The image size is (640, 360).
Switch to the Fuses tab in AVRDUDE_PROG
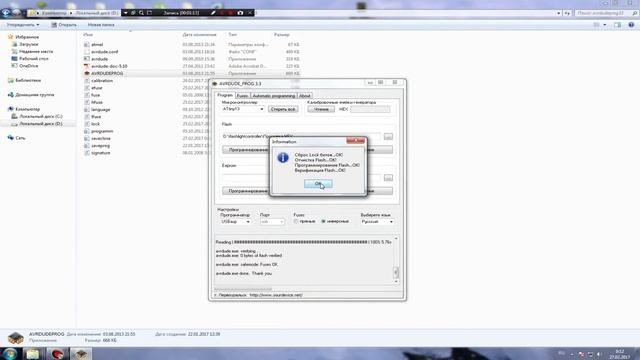coord(242,96)
